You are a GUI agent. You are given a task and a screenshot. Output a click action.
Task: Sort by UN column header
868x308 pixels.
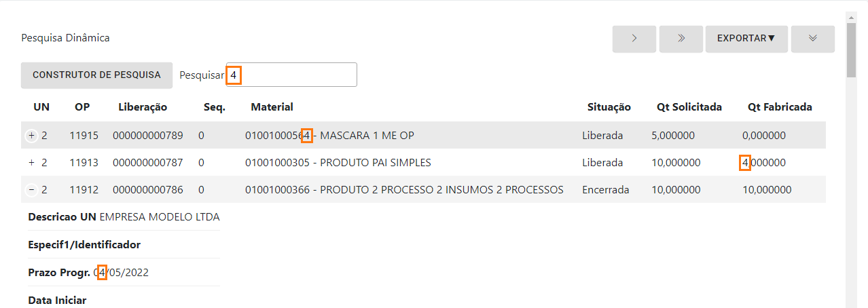[x=41, y=107]
